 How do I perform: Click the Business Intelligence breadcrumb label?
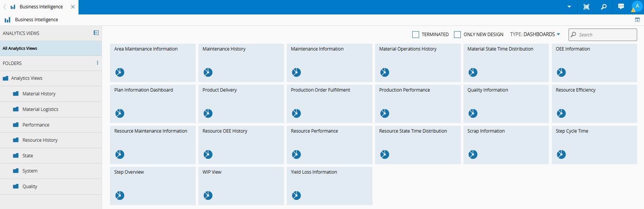(x=36, y=20)
